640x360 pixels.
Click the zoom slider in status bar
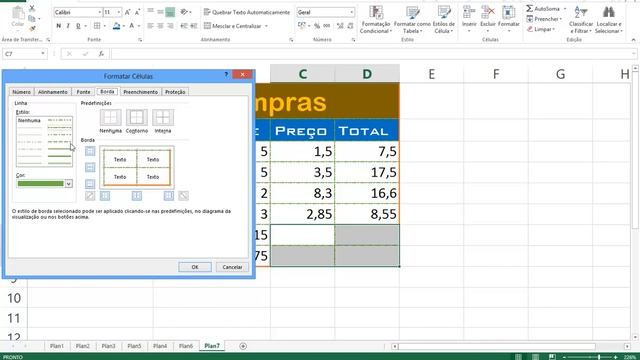point(590,357)
